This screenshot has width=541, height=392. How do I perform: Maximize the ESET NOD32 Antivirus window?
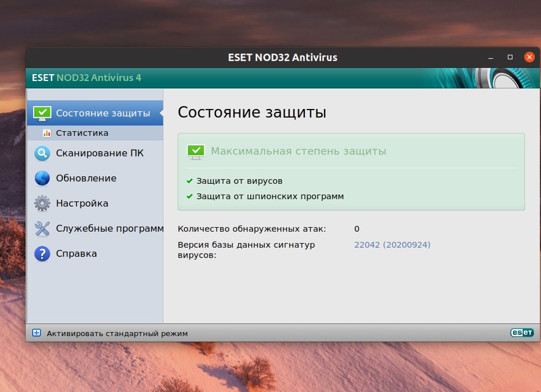(x=510, y=57)
